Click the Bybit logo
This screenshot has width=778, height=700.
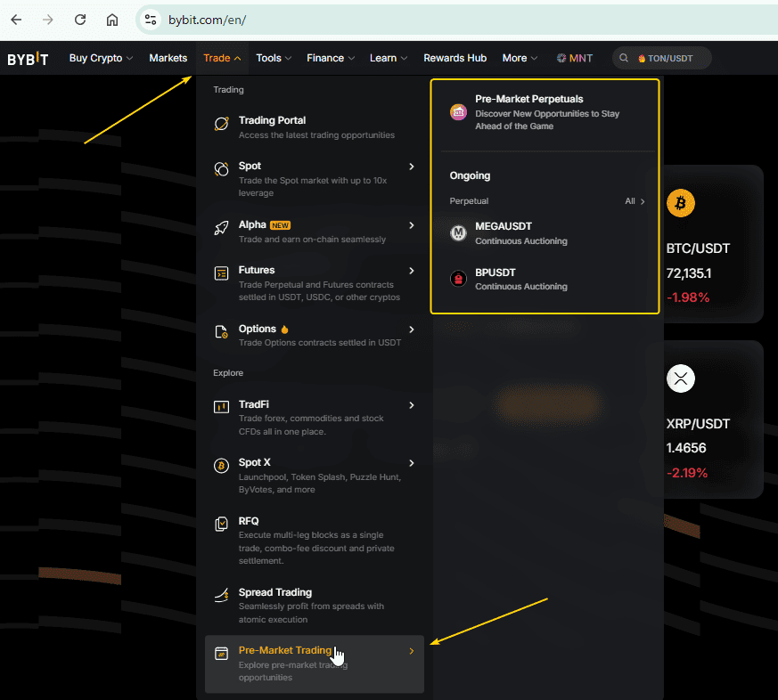point(28,59)
